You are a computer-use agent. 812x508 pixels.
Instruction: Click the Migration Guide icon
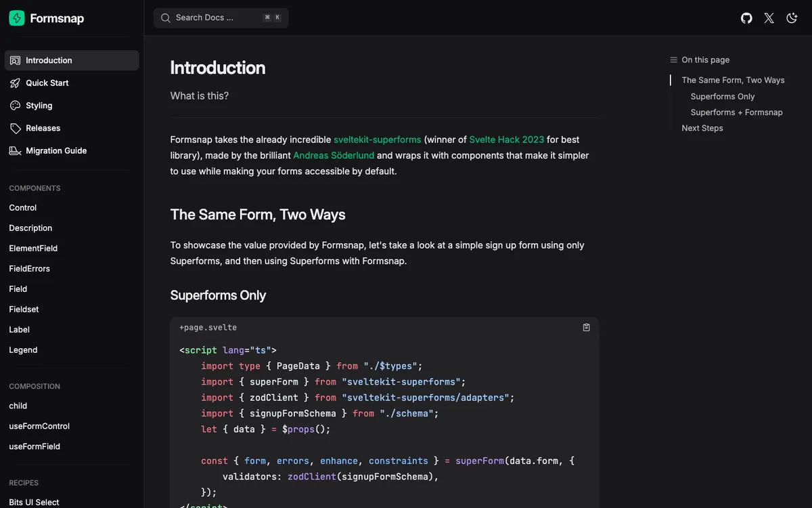click(x=15, y=150)
